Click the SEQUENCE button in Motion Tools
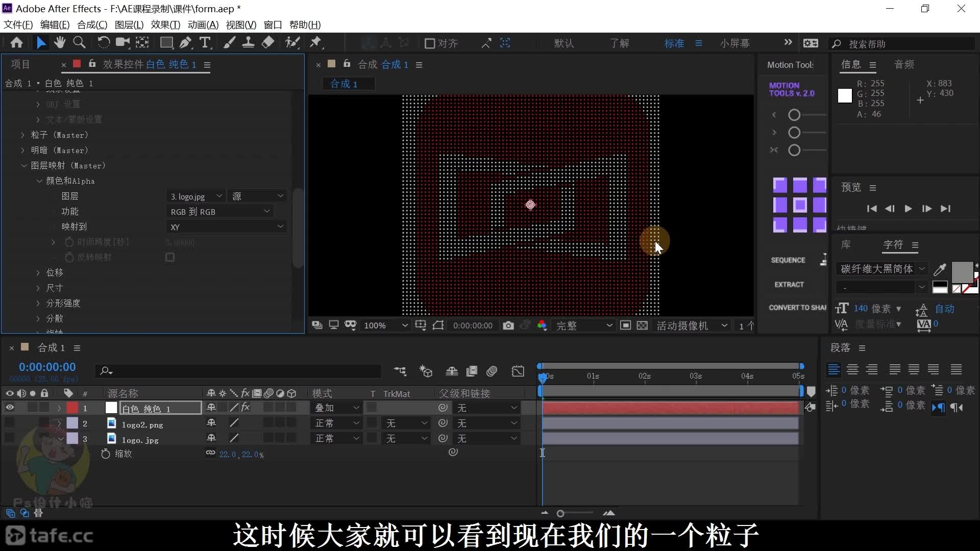The width and height of the screenshot is (980, 551). (788, 260)
